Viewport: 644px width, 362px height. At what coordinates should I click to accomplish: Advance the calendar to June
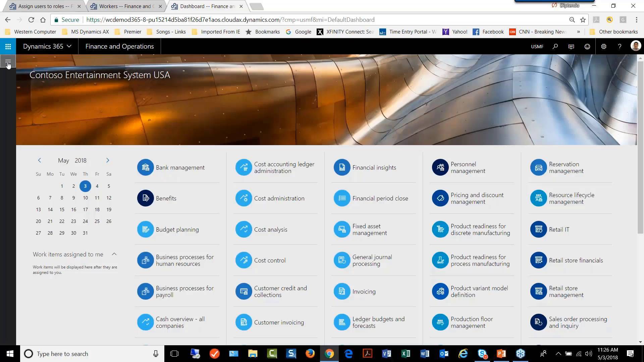point(108,160)
